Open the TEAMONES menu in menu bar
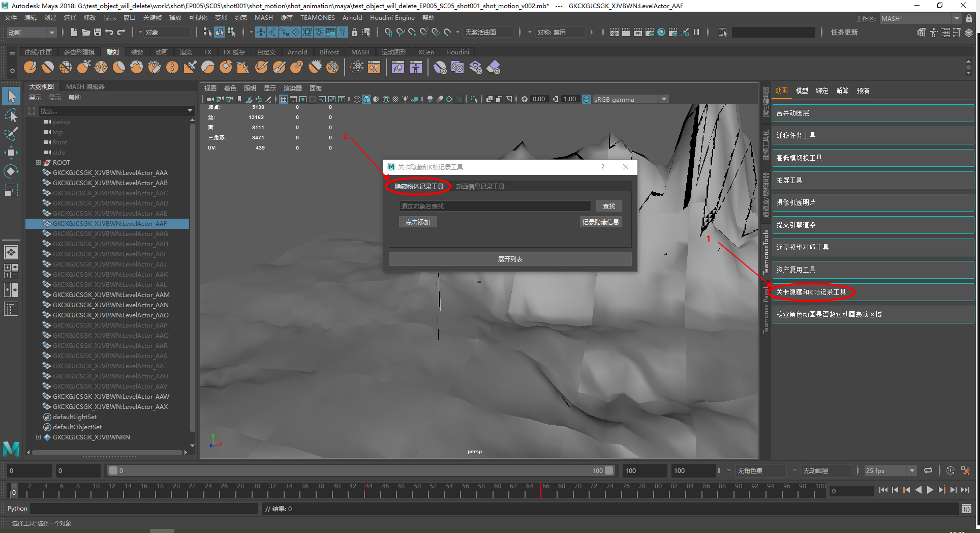Viewport: 980px width, 533px height. pos(317,18)
